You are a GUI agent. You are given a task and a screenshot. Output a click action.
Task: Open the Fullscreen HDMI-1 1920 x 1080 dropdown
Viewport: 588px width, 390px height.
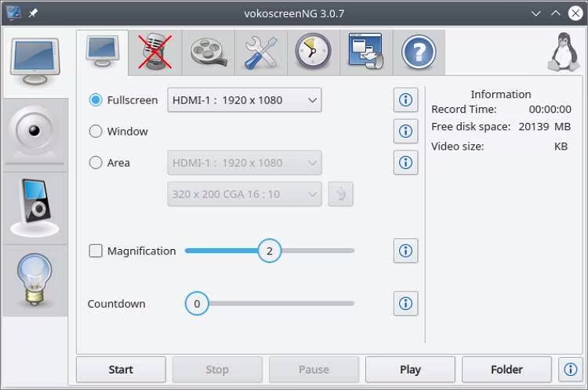click(245, 100)
